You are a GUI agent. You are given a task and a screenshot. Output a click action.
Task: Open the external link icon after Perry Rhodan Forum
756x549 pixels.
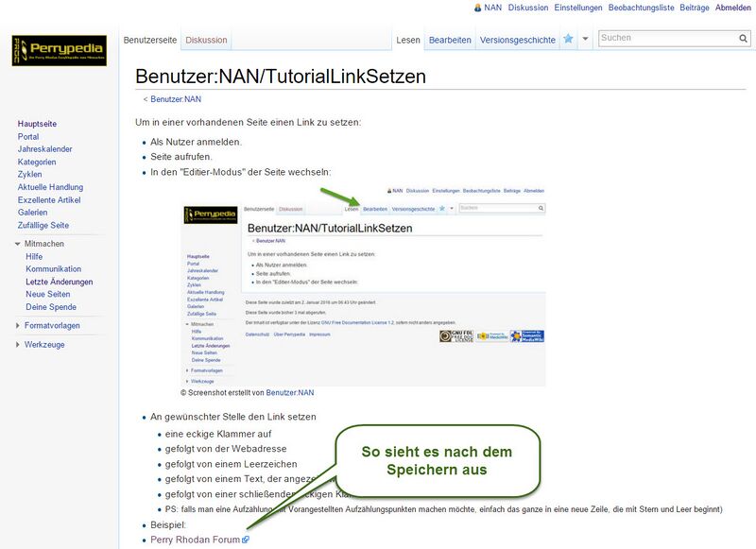248,539
